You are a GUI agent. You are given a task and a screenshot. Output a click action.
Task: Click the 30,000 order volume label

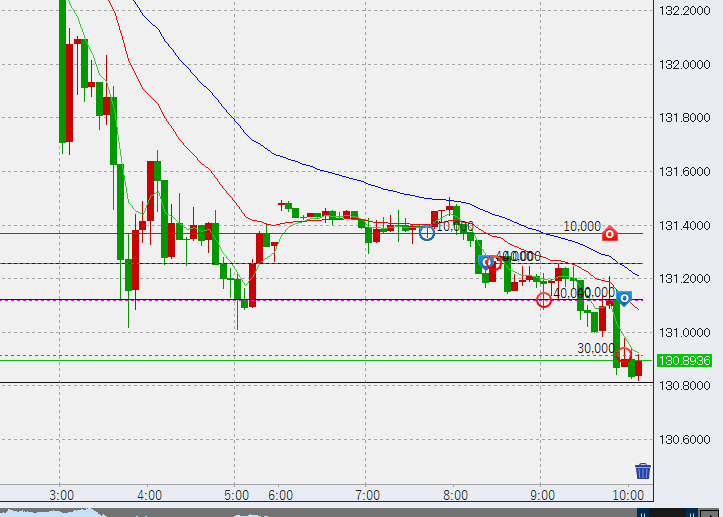[x=596, y=348]
